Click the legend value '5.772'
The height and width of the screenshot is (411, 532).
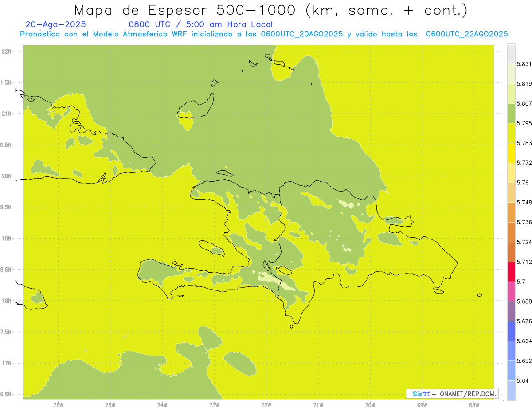[x=524, y=163]
